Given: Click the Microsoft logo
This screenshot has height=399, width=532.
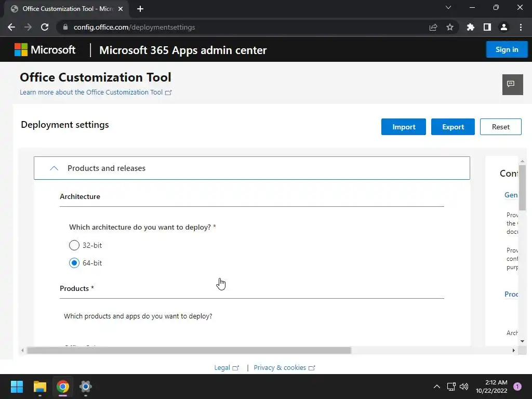Looking at the screenshot, I should point(45,50).
